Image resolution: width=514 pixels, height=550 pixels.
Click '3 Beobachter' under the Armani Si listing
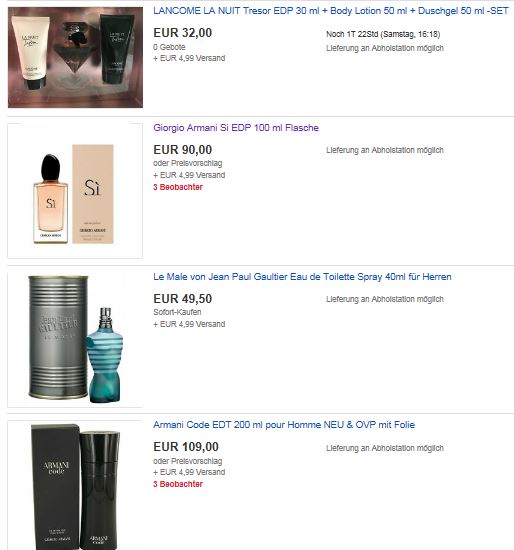coord(178,187)
